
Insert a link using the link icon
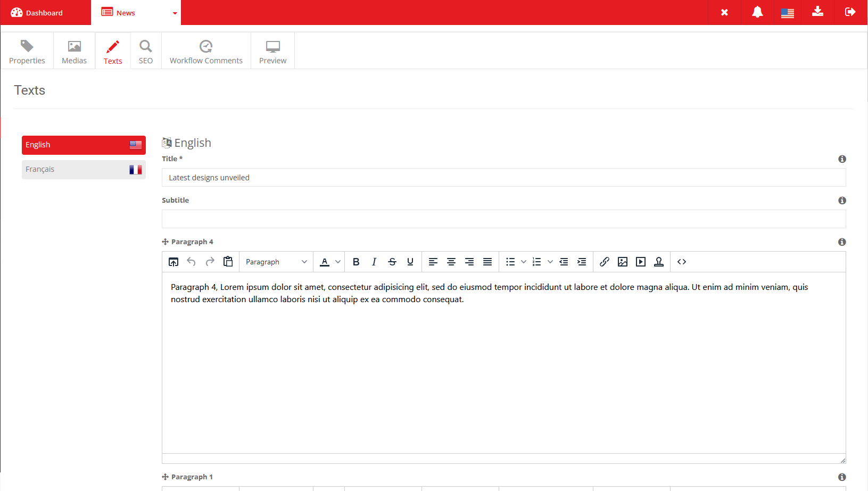605,262
